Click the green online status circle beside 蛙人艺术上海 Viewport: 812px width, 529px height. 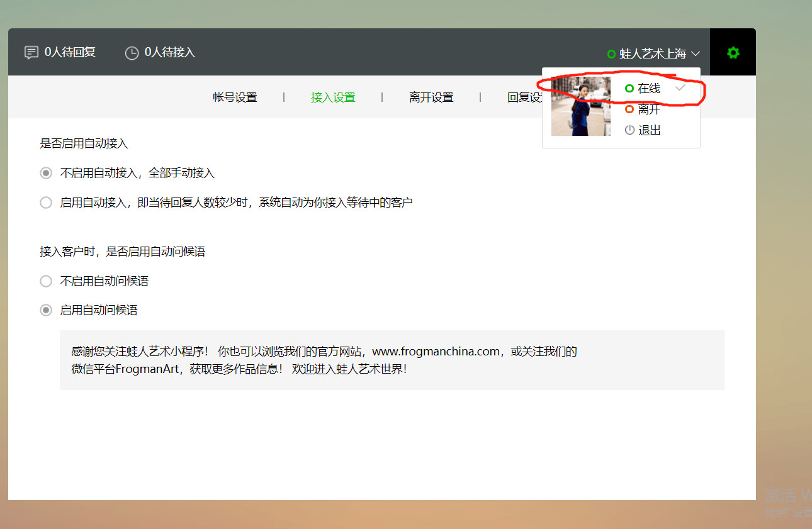click(611, 54)
